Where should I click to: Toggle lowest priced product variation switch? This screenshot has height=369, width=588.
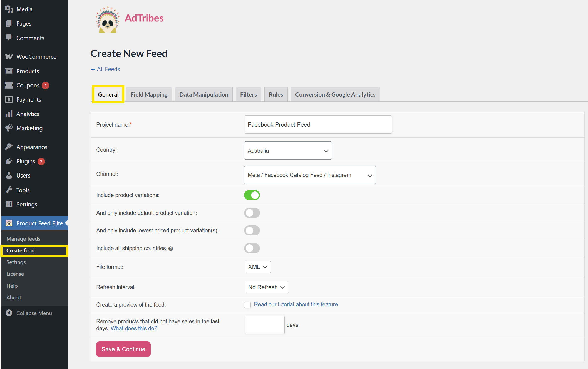[252, 230]
